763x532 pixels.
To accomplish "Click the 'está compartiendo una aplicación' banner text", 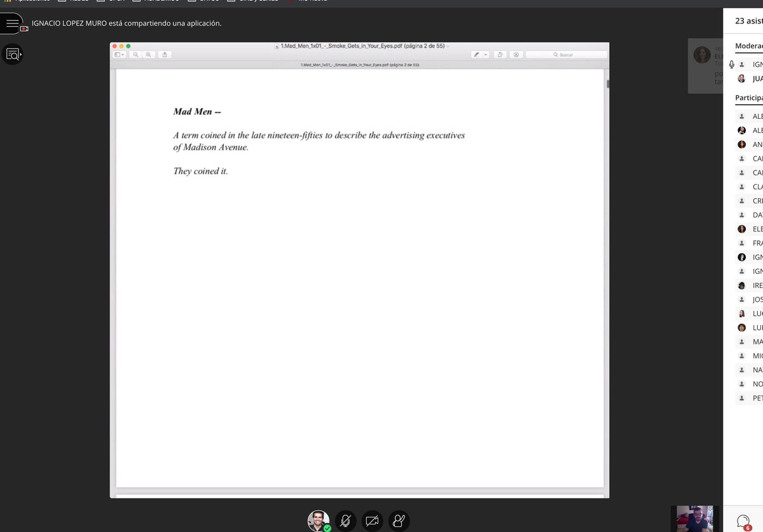I will pyautogui.click(x=165, y=23).
